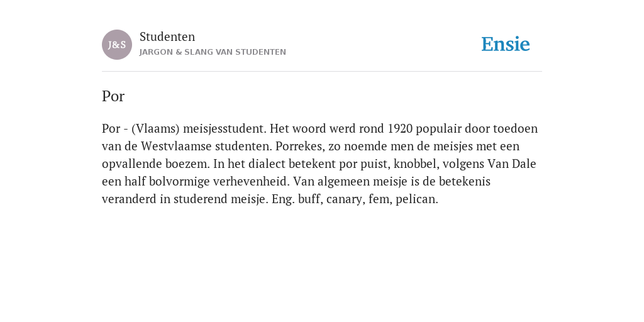The image size is (644, 322).
Task: Open Jargon & Slang van Studenten subtitle
Action: point(213,52)
